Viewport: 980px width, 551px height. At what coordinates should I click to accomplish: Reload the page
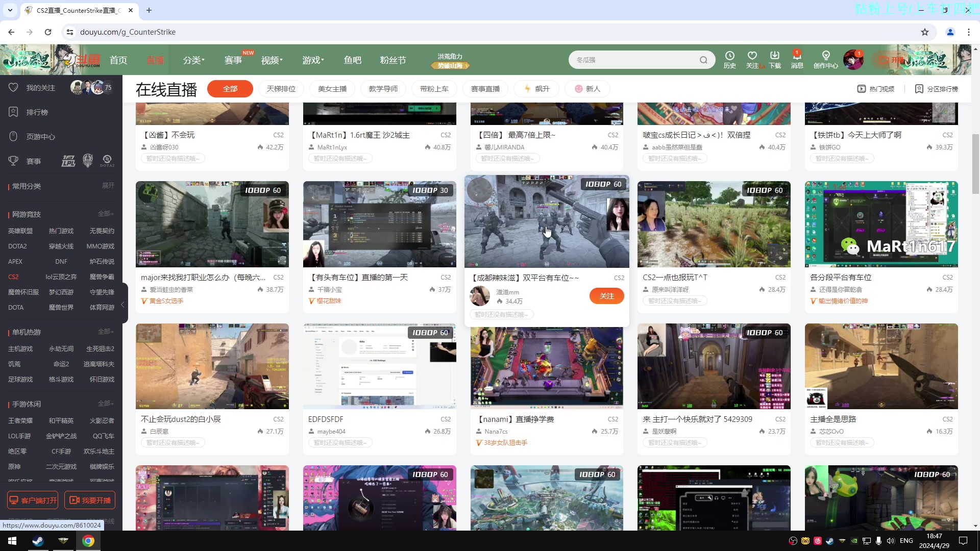(x=48, y=32)
